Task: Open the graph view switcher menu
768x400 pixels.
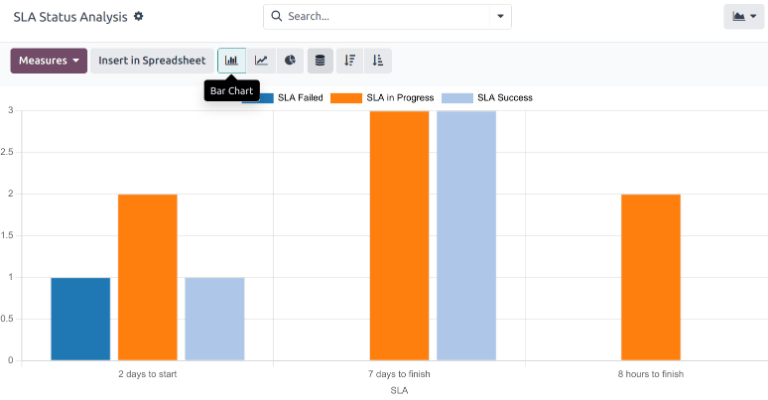Action: (744, 17)
